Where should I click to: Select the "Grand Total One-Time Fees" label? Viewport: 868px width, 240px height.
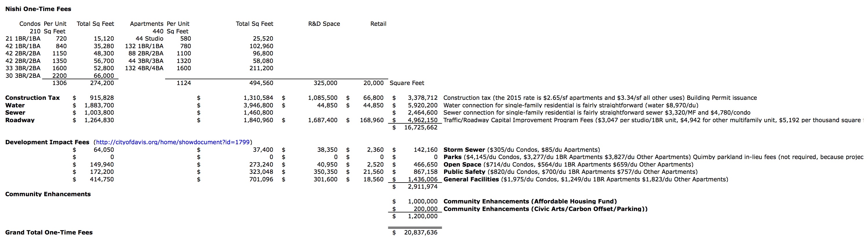point(49,232)
